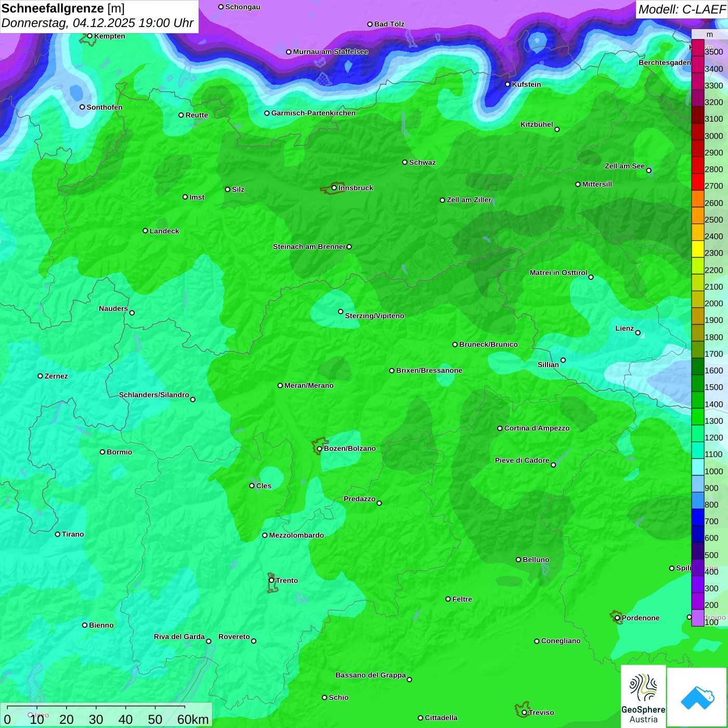Click the Predazzo label

[x=359, y=499]
